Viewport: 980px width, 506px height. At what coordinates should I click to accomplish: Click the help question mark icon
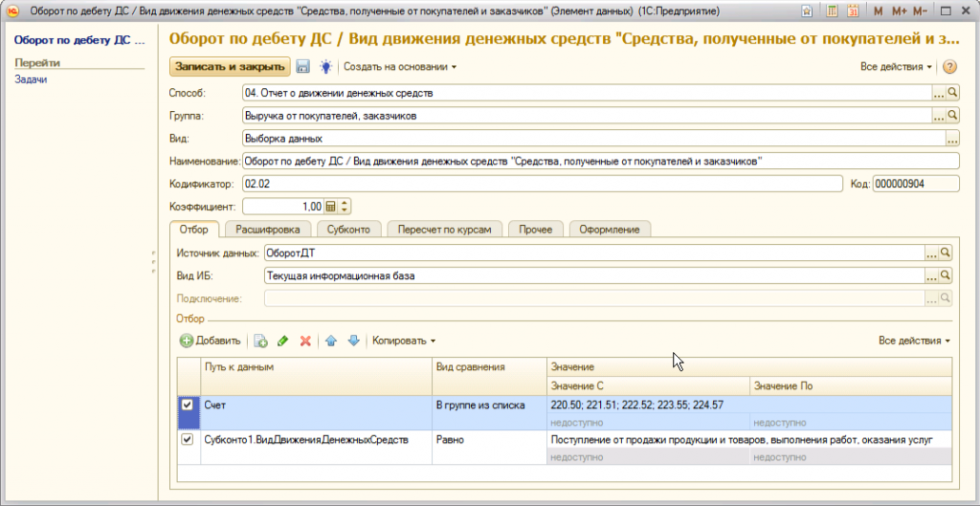point(949,67)
